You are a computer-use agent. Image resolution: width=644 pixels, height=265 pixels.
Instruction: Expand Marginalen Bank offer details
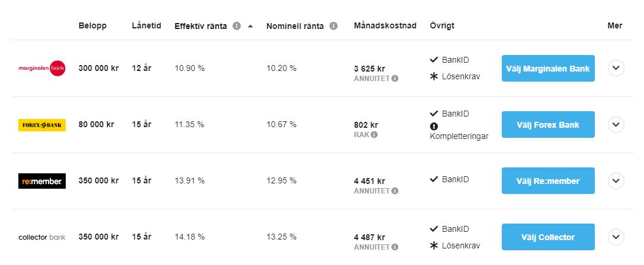coord(616,68)
